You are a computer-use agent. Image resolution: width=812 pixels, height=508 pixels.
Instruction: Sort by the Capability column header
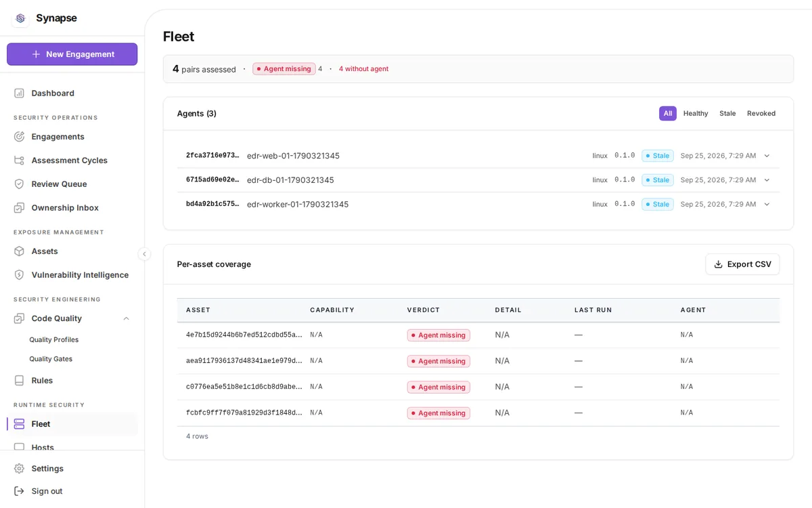(x=332, y=310)
